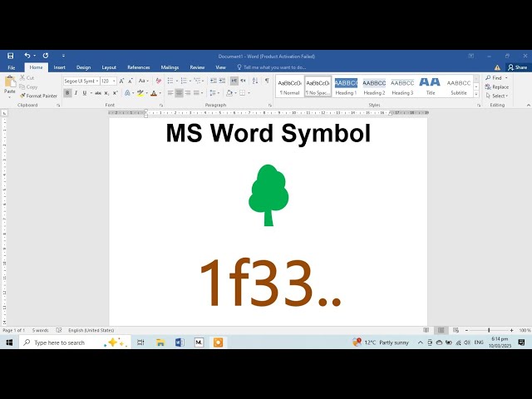Click the Share button
Viewport: 532px width, 399px height.
coord(518,67)
